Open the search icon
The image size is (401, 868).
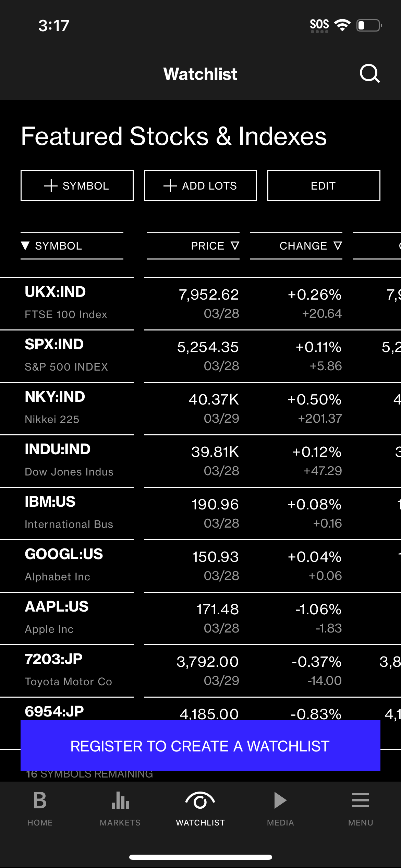pos(369,73)
